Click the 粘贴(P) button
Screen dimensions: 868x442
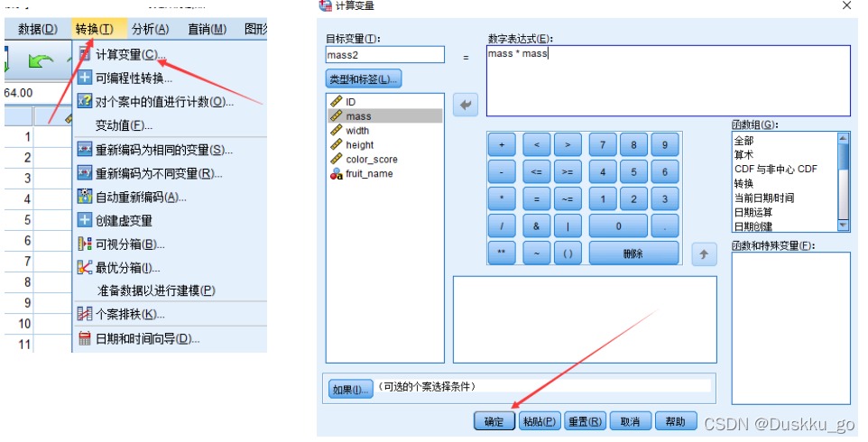(x=540, y=421)
